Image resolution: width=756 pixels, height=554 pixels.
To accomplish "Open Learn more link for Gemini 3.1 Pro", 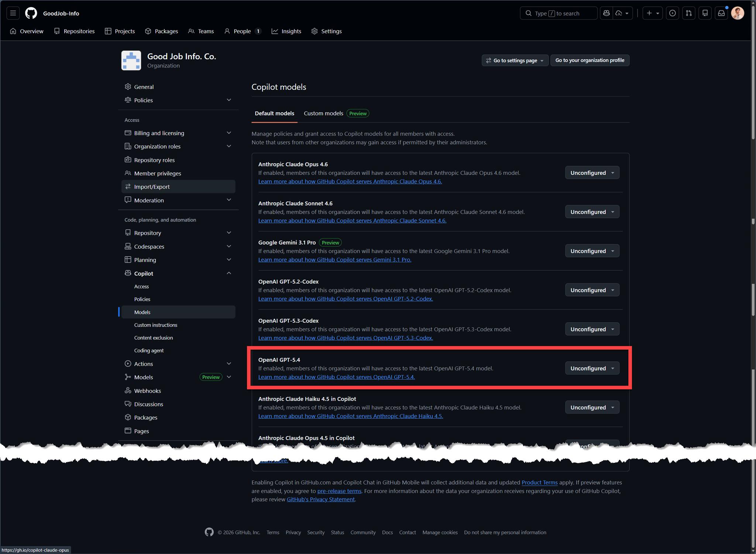I will click(x=334, y=260).
